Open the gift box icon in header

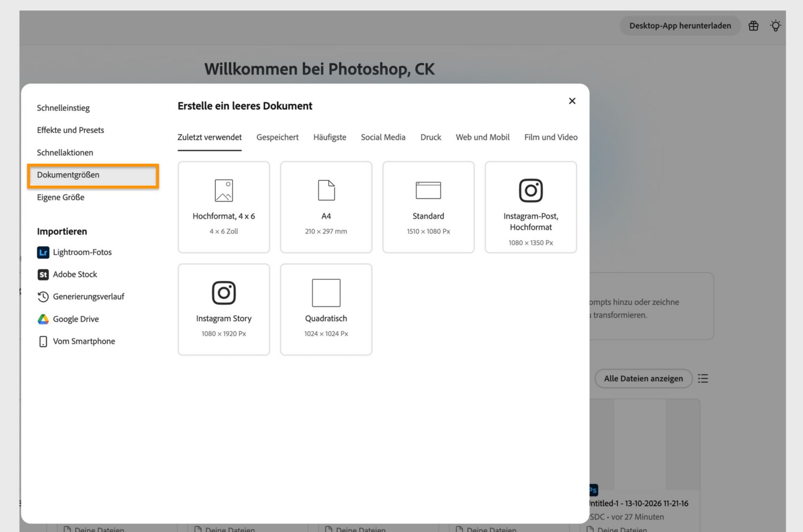753,26
